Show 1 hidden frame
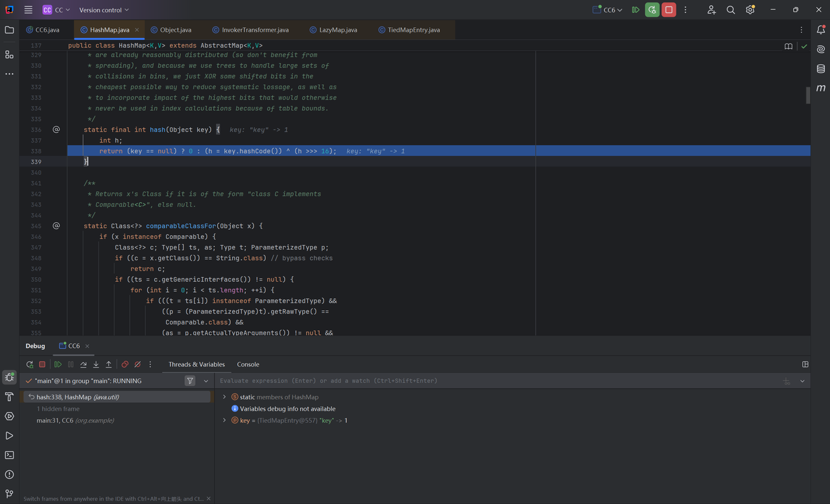The height and width of the screenshot is (504, 830). click(x=58, y=409)
